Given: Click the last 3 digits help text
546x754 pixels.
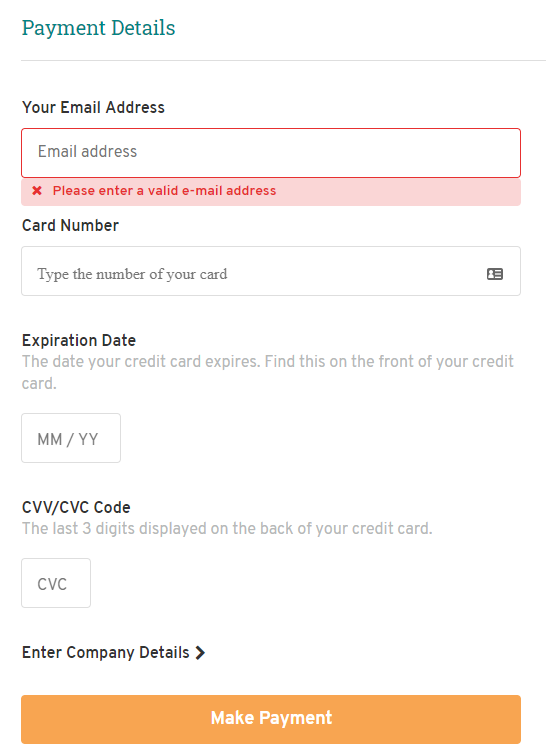Looking at the screenshot, I should [x=227, y=528].
